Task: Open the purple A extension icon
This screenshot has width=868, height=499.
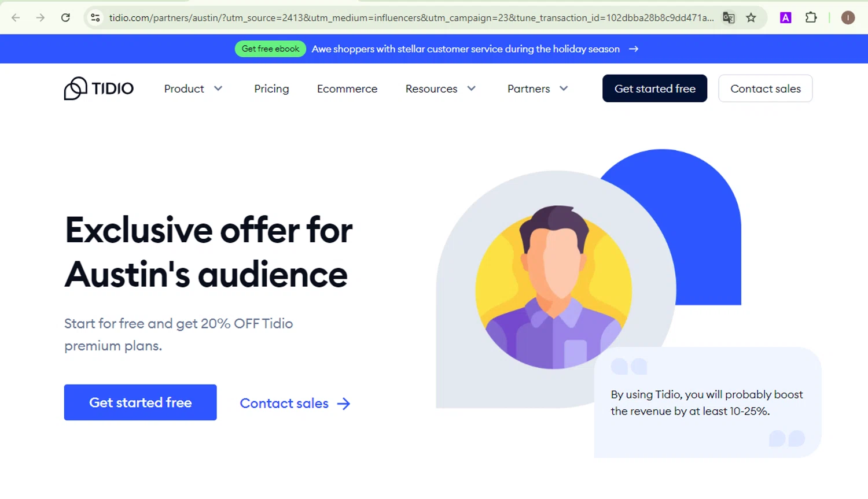Action: [785, 18]
